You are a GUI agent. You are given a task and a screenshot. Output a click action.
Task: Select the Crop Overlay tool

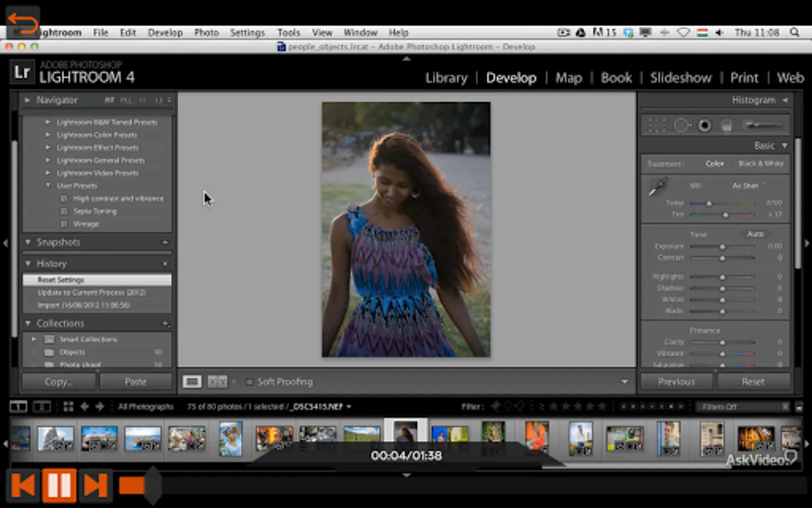point(657,125)
